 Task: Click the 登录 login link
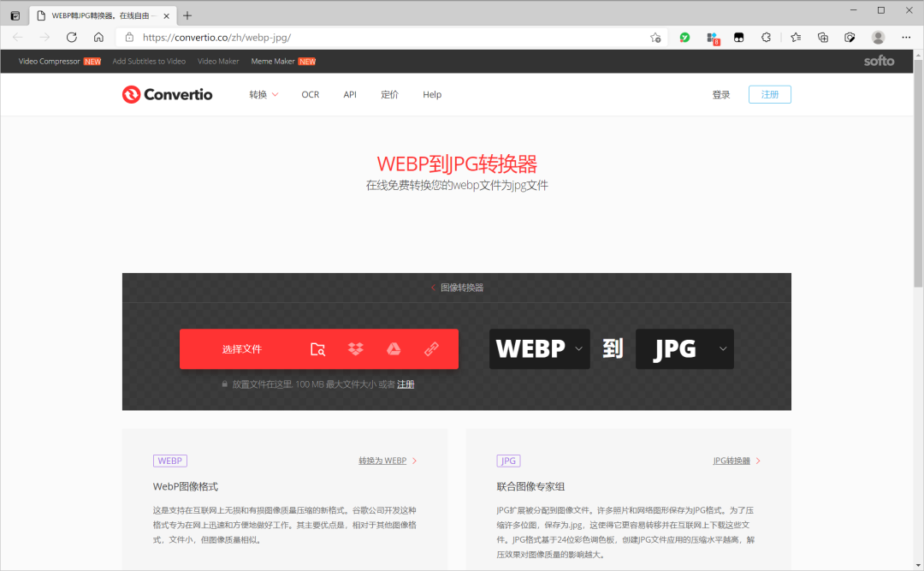721,94
